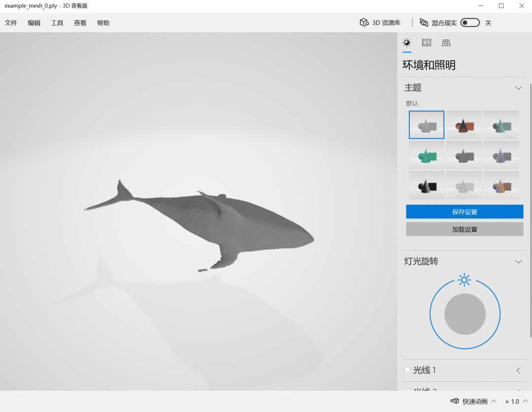Viewport: 532px width, 412px height.
Task: Click the right panel vertical scrollbar
Action: click(x=531, y=210)
